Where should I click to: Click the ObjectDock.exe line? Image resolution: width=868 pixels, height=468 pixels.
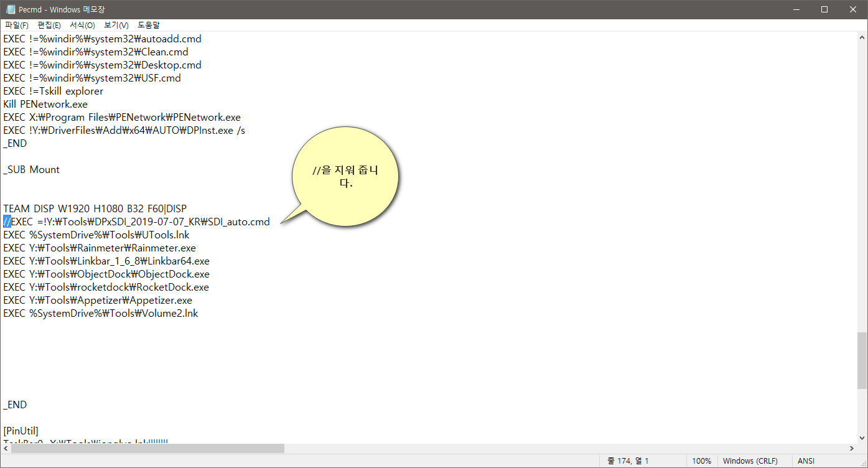106,274
